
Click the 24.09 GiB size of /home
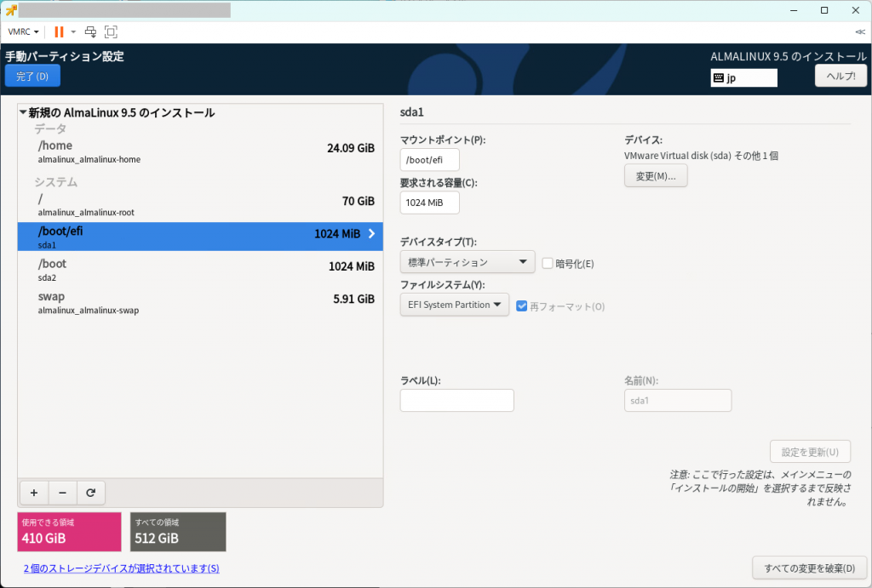click(350, 148)
